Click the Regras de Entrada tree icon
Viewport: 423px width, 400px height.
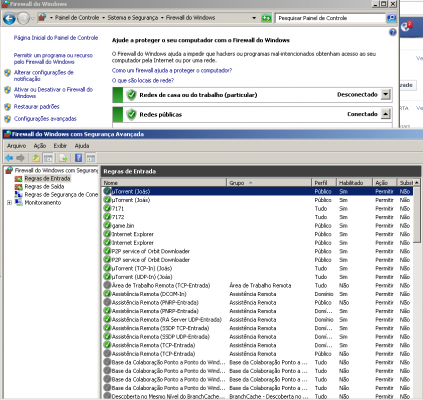(x=19, y=179)
